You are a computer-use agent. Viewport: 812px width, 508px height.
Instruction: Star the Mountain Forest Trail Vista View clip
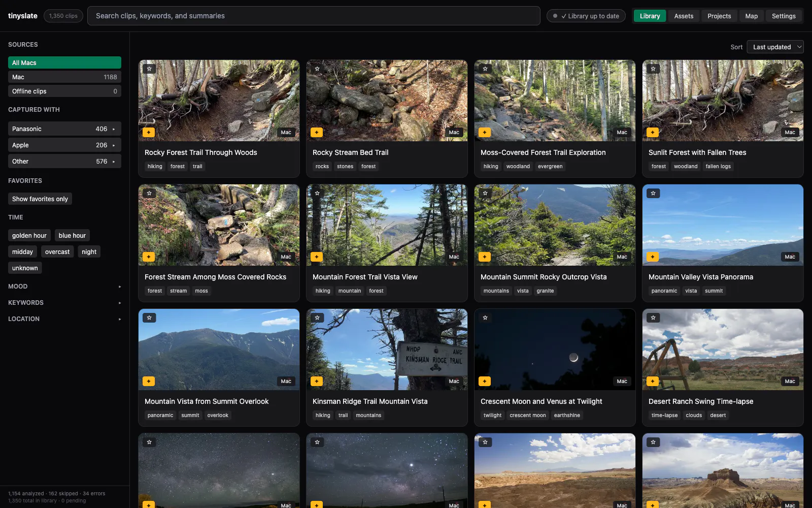coord(317,193)
